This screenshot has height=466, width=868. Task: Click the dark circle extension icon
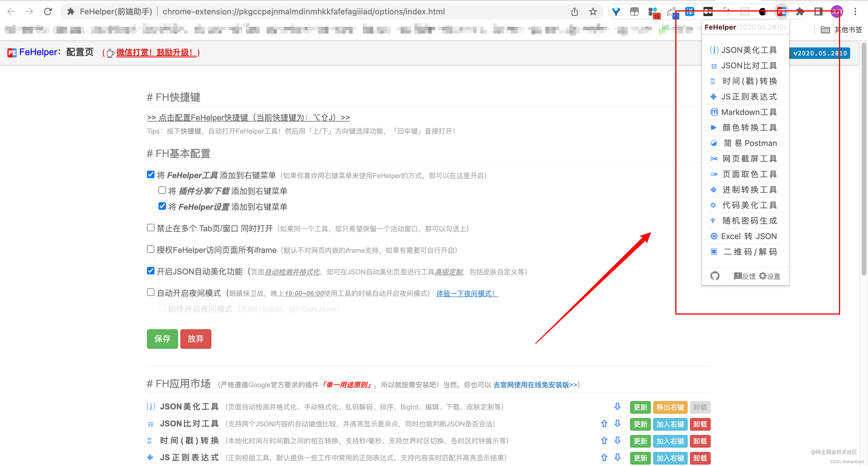(763, 12)
